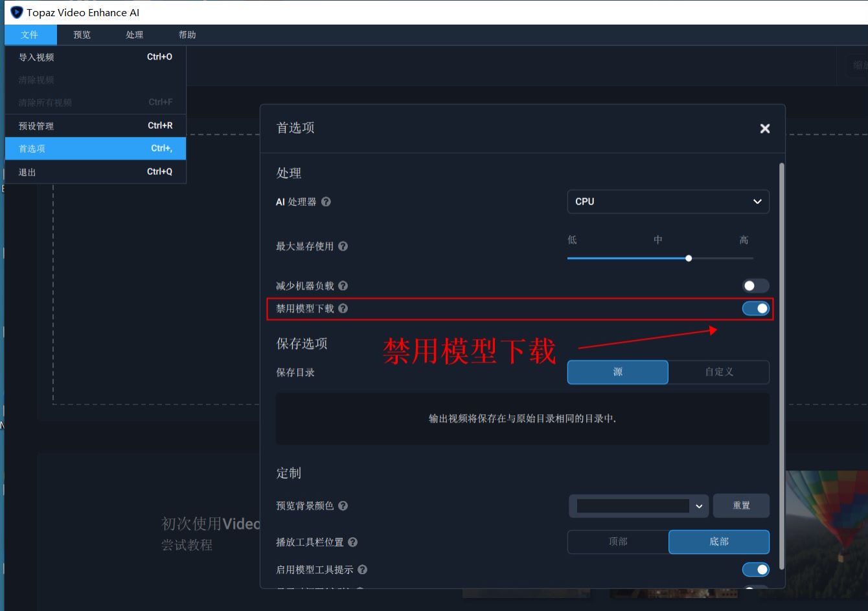Viewport: 868px width, 611px height.
Task: Click the Topaz Video Enhance AI logo icon
Action: point(17,12)
